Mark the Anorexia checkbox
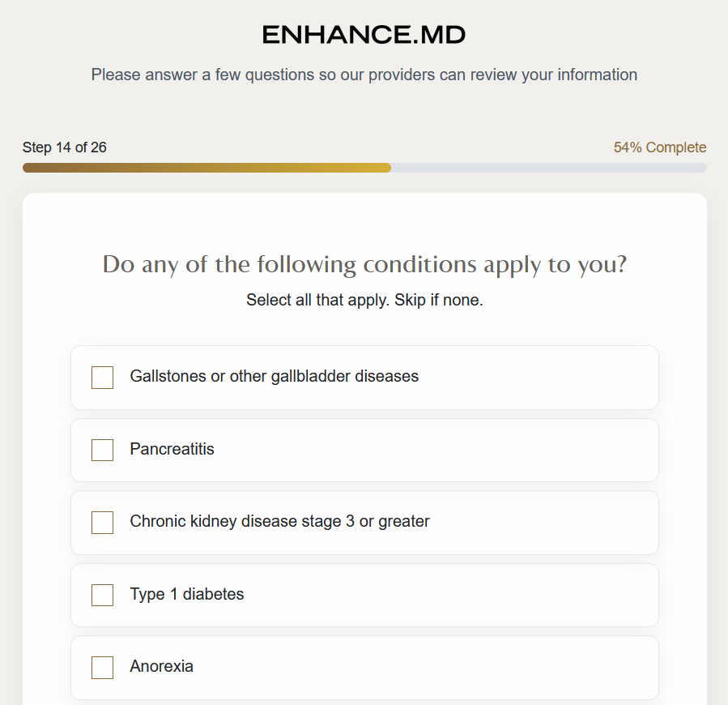The image size is (728, 705). 102,668
